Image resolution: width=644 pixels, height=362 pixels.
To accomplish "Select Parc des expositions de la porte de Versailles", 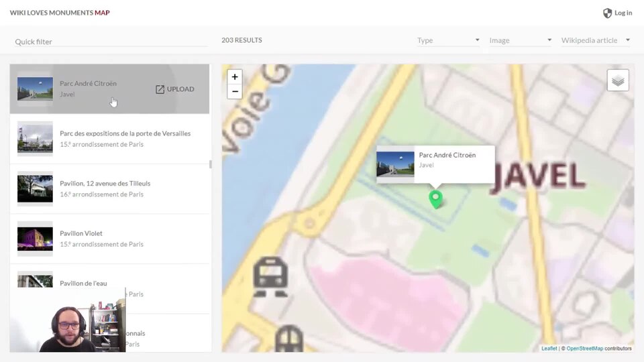I will click(109, 139).
